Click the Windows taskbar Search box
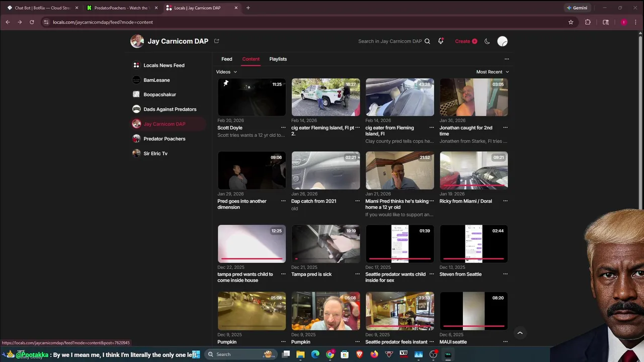Screen dimensions: 644x362 click(x=240, y=354)
